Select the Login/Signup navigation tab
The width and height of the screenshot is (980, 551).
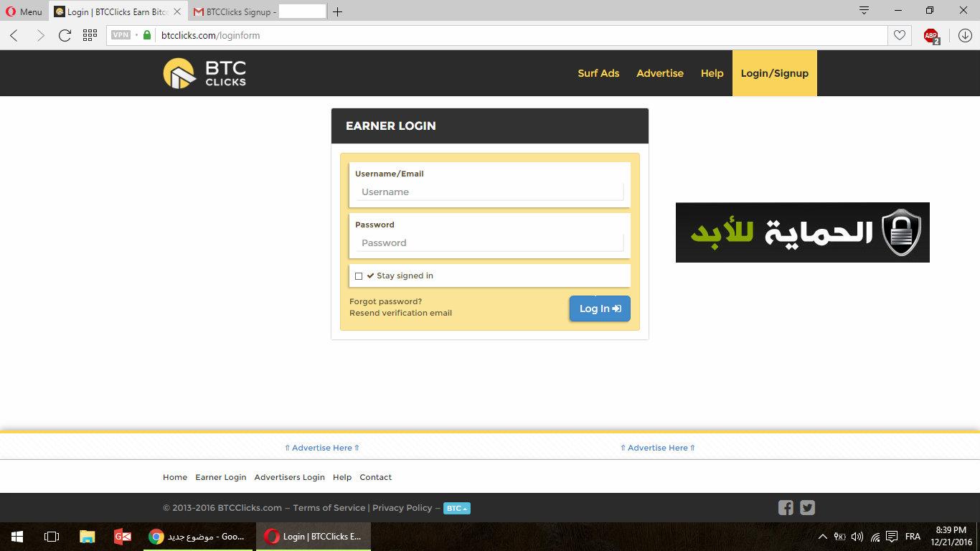click(x=774, y=73)
